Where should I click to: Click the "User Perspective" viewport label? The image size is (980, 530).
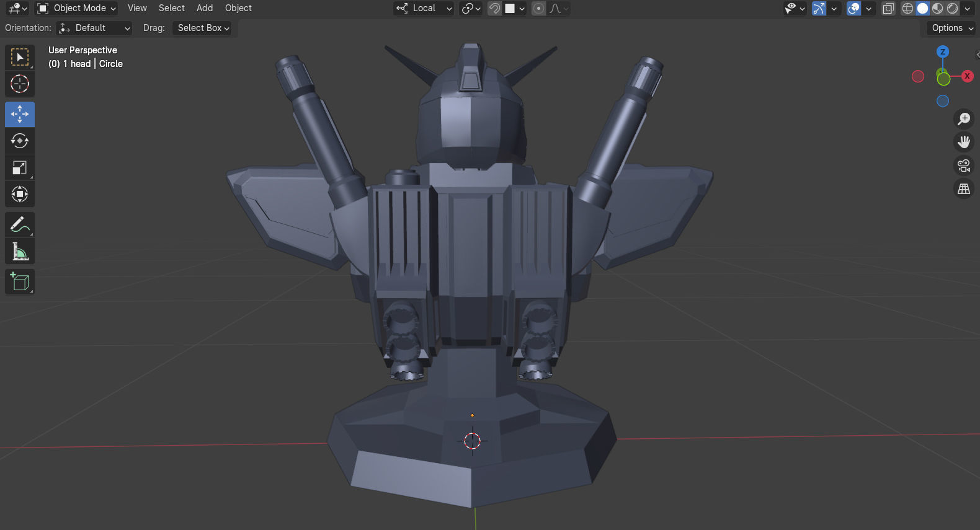82,50
